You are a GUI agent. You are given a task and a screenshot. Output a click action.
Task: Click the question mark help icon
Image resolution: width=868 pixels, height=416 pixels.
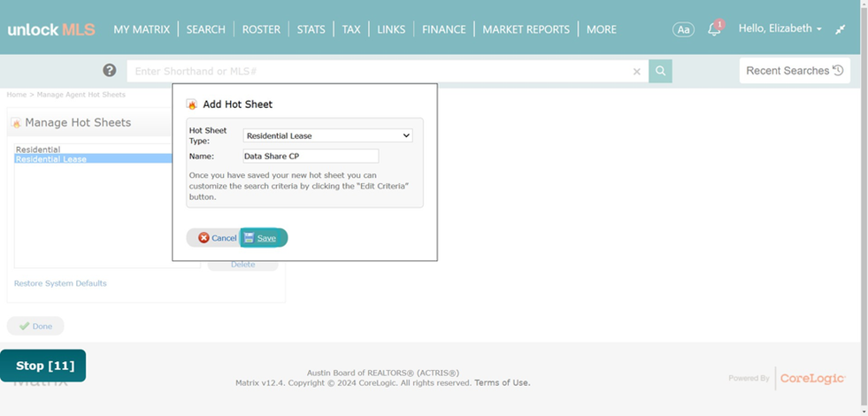click(110, 70)
